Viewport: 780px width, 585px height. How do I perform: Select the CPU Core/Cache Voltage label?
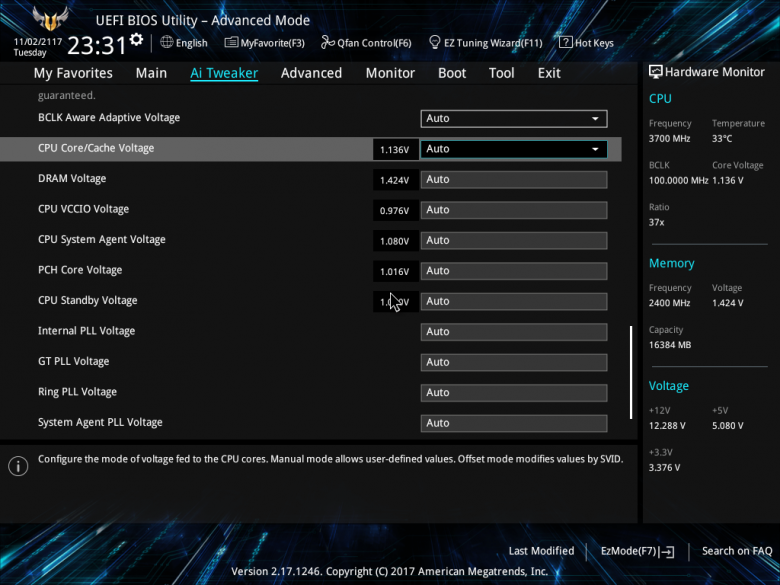click(x=96, y=148)
